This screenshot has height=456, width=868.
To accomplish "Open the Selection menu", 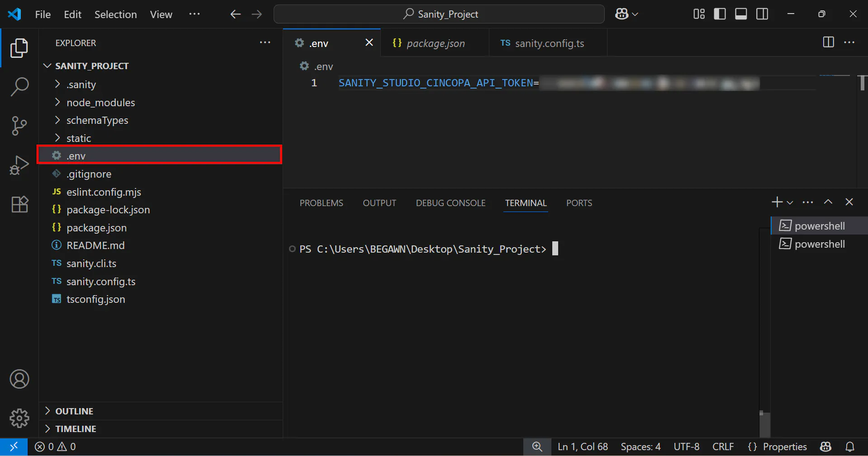I will (x=115, y=14).
